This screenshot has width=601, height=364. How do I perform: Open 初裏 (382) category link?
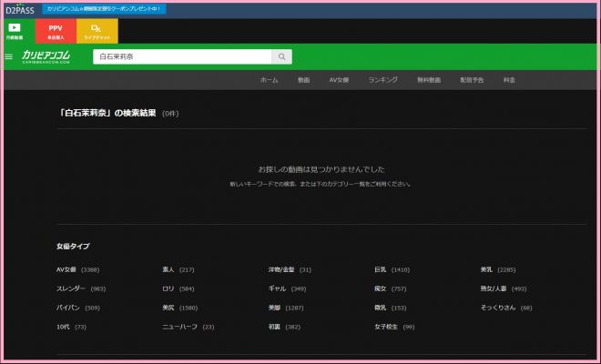tap(284, 328)
